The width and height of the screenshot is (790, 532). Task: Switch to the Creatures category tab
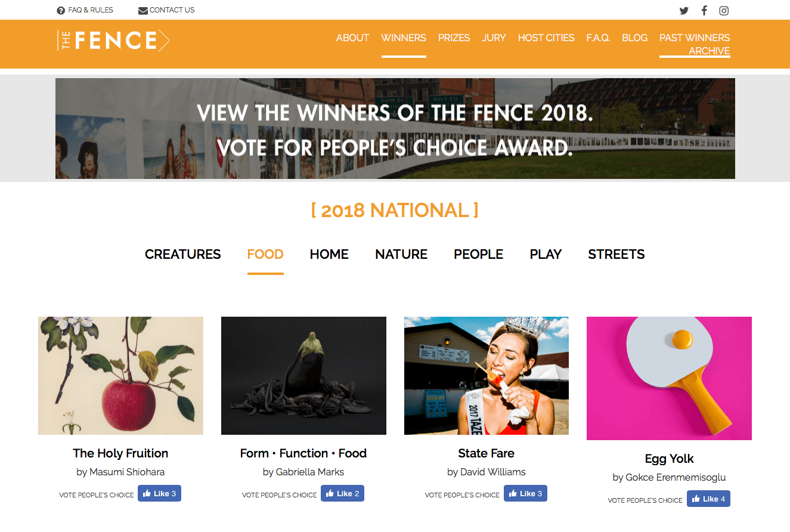tap(183, 255)
